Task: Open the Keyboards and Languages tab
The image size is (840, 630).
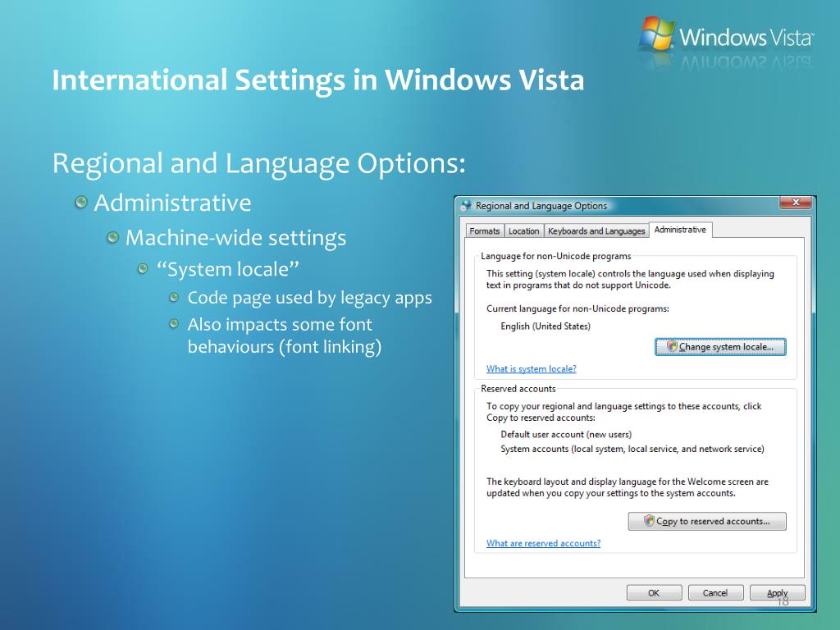Action: point(596,231)
